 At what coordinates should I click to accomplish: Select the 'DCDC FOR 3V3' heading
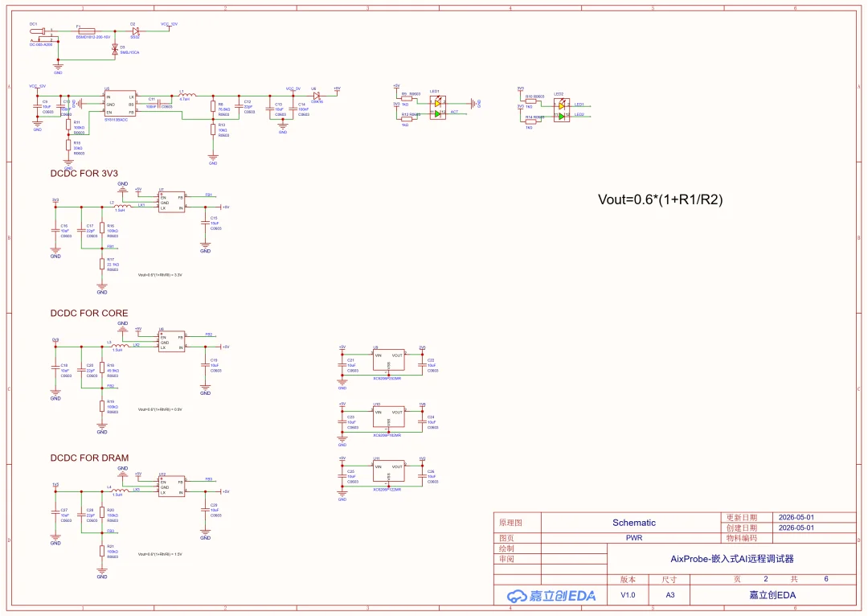(x=84, y=174)
